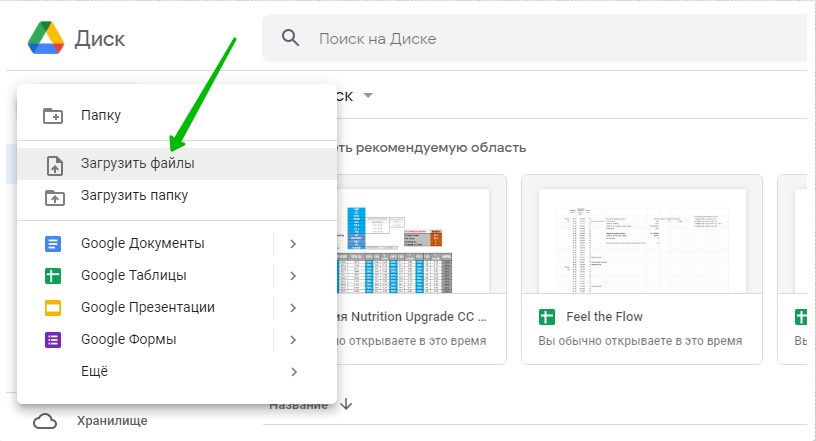Open the My Drive dropdown arrow
This screenshot has height=441, width=816.
pyautogui.click(x=368, y=96)
